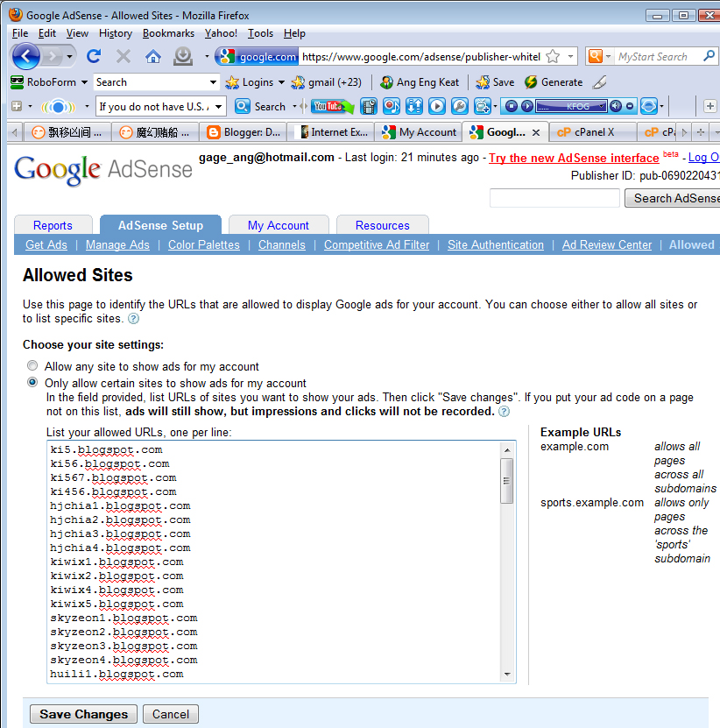This screenshot has height=728, width=720.
Task: Click the allowed URLs list scrollbar thumb
Action: tap(507, 481)
